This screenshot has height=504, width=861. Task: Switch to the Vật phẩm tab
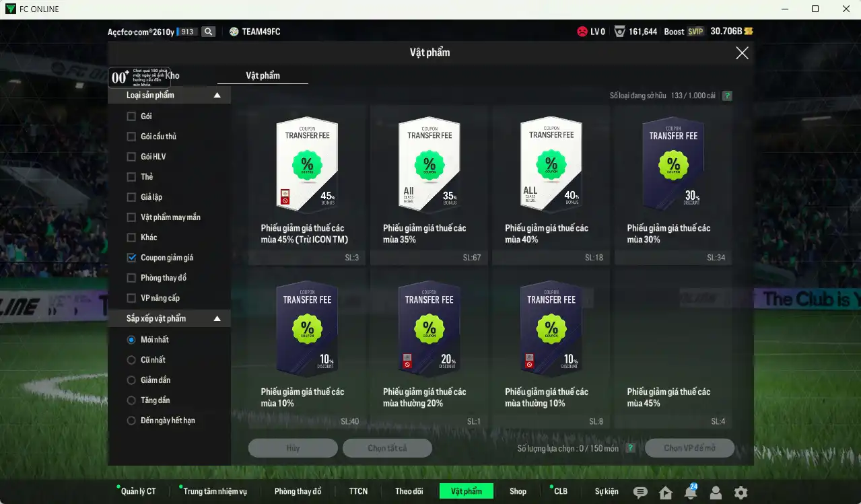[x=263, y=75]
